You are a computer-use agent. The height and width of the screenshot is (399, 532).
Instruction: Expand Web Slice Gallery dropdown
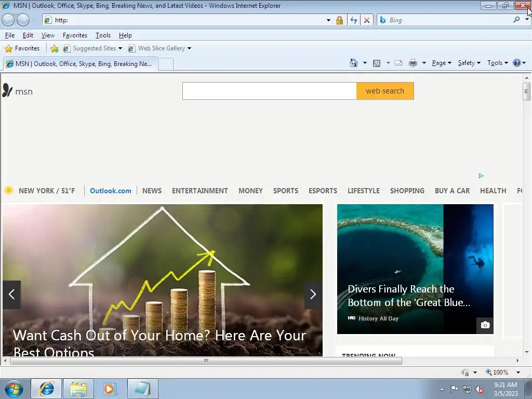189,48
